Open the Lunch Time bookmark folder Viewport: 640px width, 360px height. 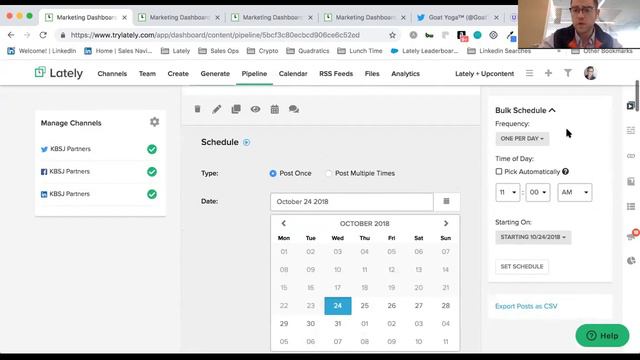pos(360,51)
